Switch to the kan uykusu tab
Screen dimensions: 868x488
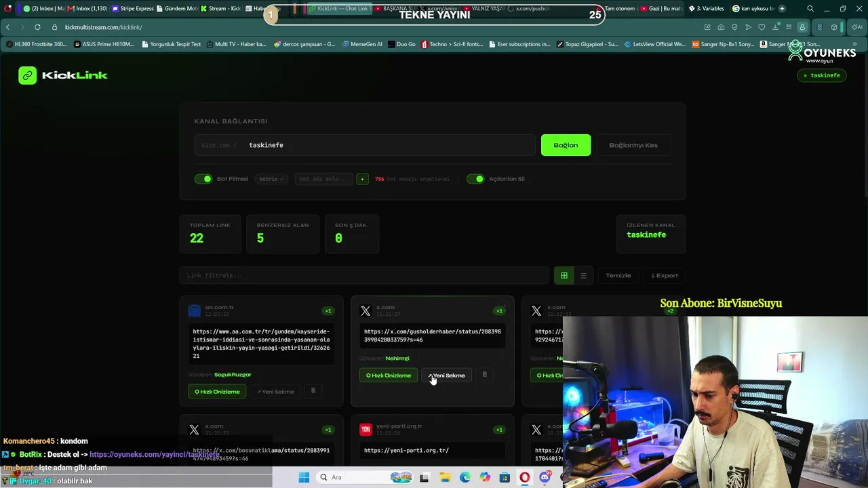[753, 9]
